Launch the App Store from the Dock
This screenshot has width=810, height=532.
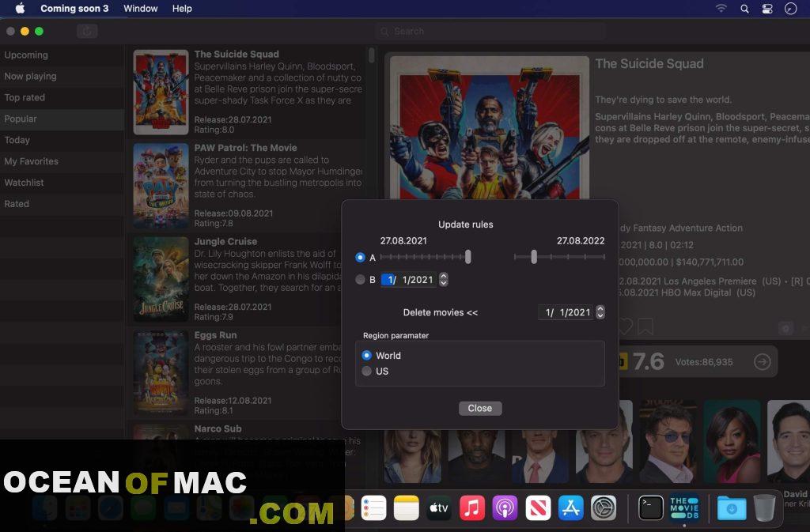[570, 508]
